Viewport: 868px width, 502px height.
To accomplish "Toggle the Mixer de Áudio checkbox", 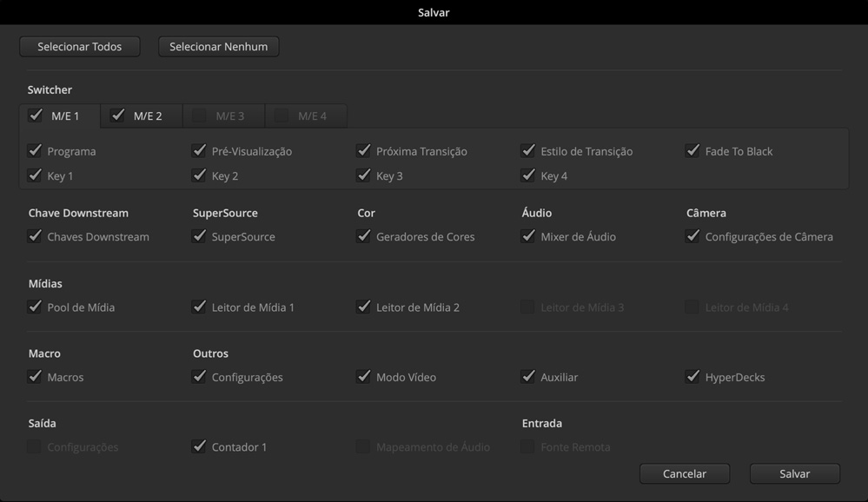I will click(x=527, y=236).
